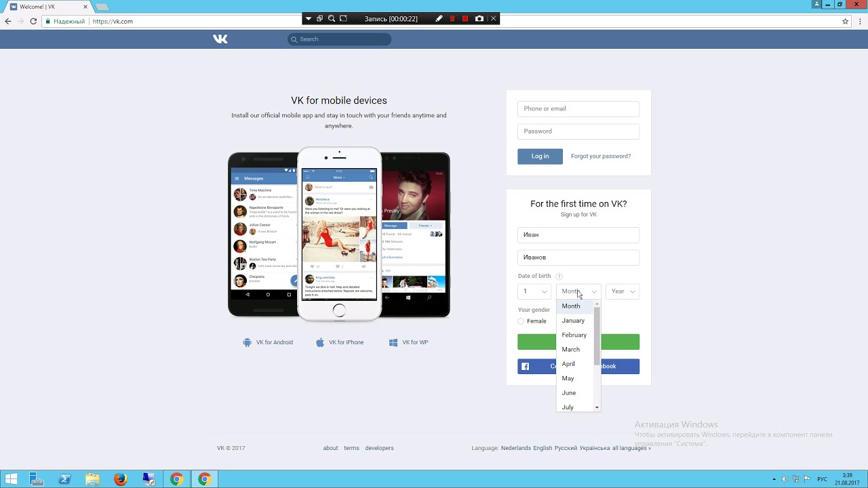
Task: Open the Windows Start menu
Action: click(x=12, y=479)
